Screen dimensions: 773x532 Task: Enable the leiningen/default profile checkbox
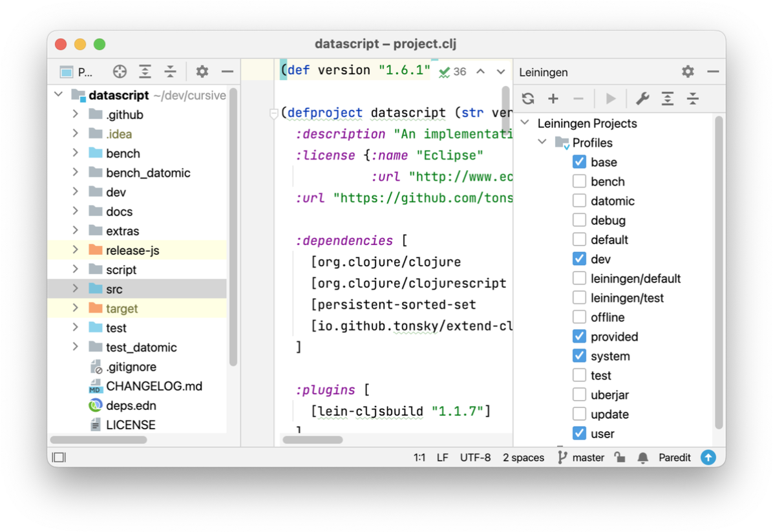point(579,279)
